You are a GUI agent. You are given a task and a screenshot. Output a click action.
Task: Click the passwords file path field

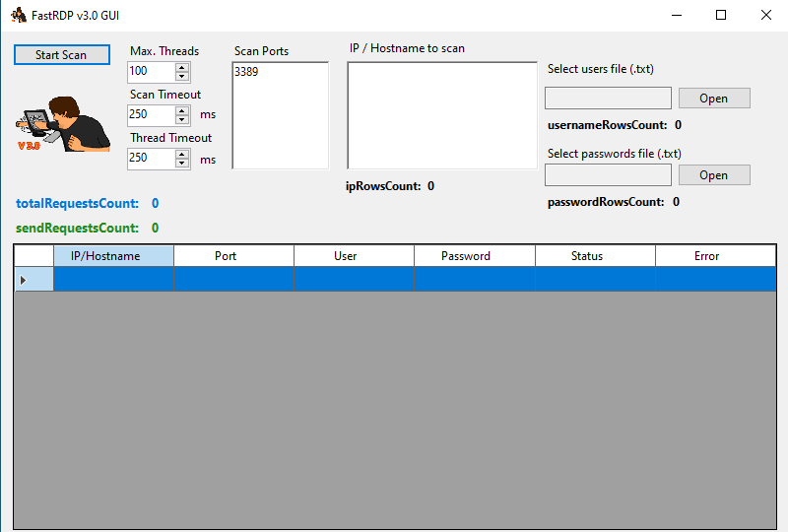click(608, 175)
